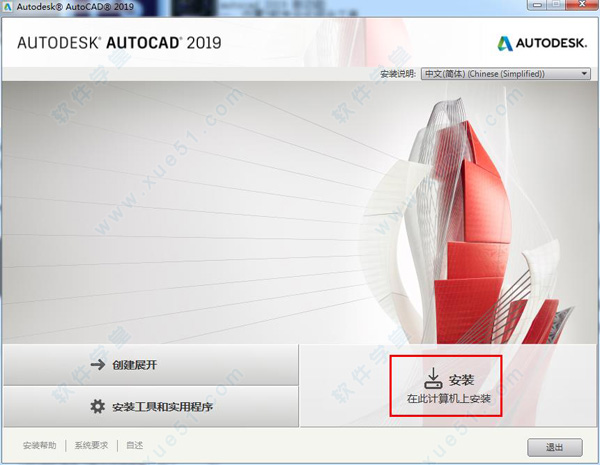Viewport: 600px width, 465px height.
Task: Click the gear icon for 安装工具和实用程序
Action: (x=98, y=406)
